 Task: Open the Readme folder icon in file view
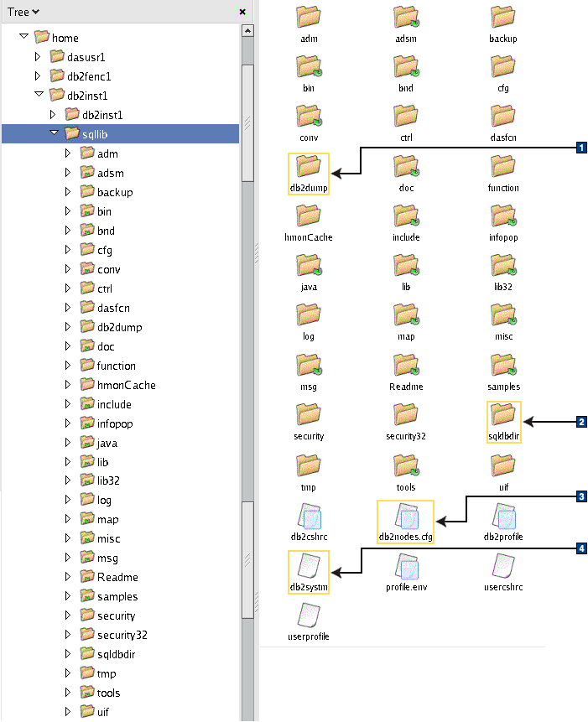pos(406,365)
